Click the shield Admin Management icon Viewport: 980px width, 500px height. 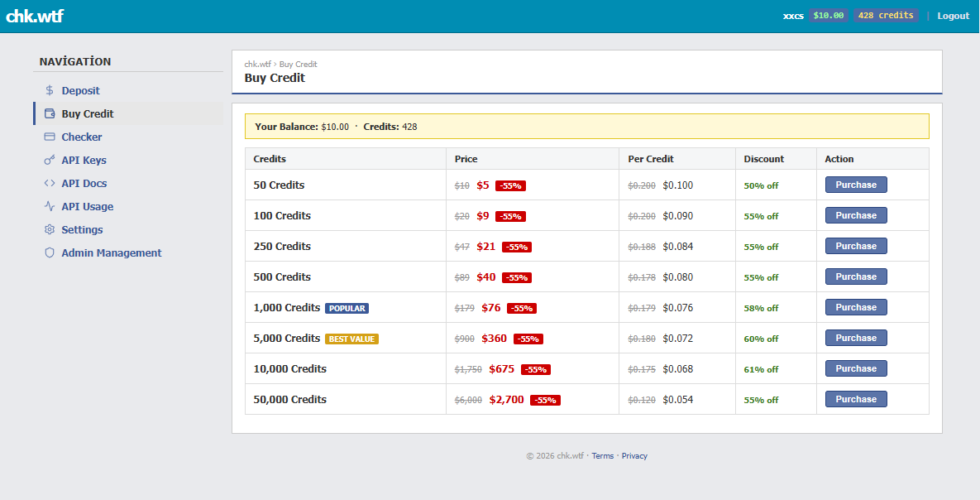[50, 253]
